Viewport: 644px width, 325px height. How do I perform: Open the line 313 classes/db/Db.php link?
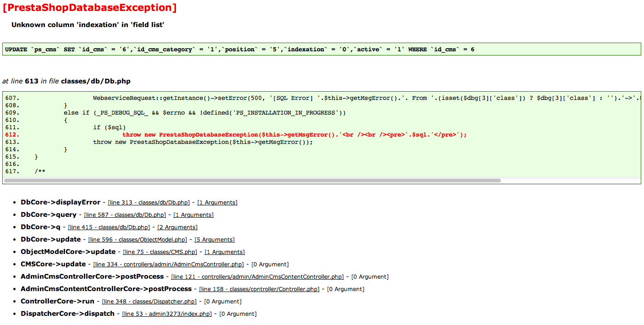click(x=149, y=203)
